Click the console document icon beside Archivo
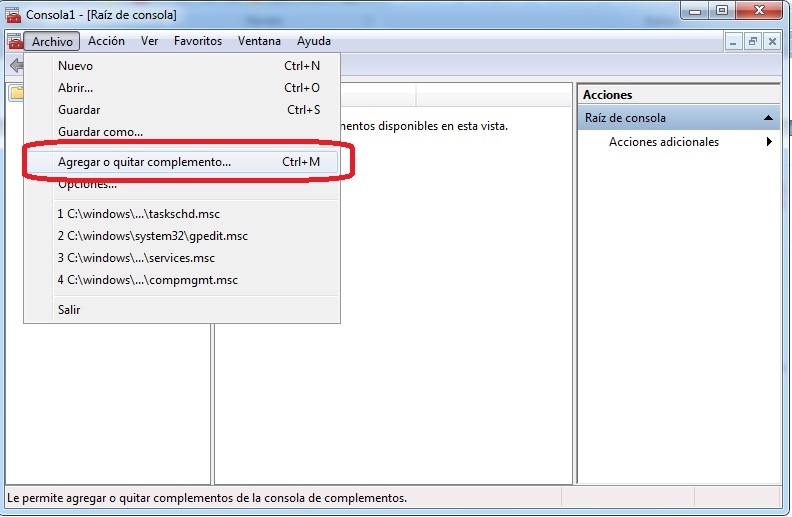 (14, 41)
